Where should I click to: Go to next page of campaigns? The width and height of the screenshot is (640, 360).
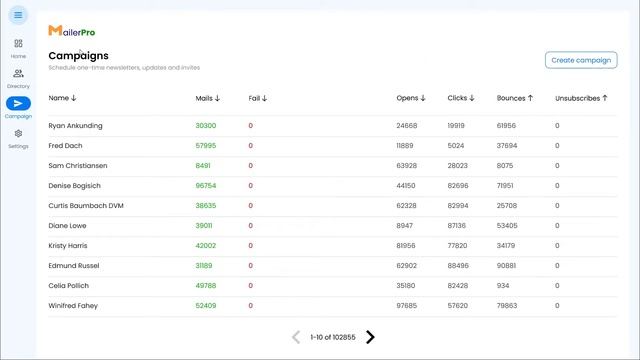coord(370,337)
